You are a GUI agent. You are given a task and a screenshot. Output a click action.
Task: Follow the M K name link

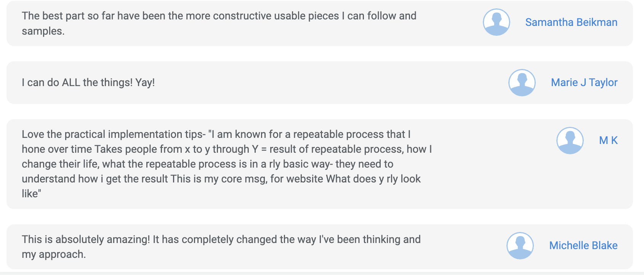coord(608,141)
